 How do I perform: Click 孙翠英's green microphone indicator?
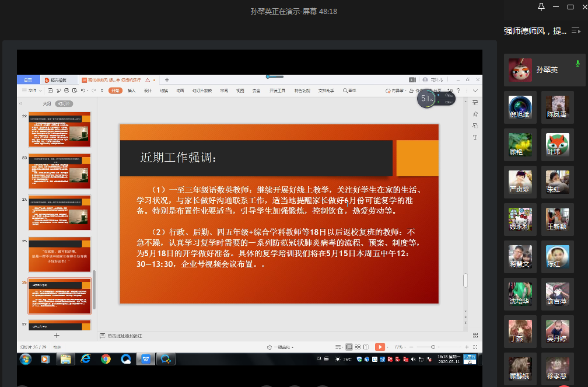click(577, 64)
